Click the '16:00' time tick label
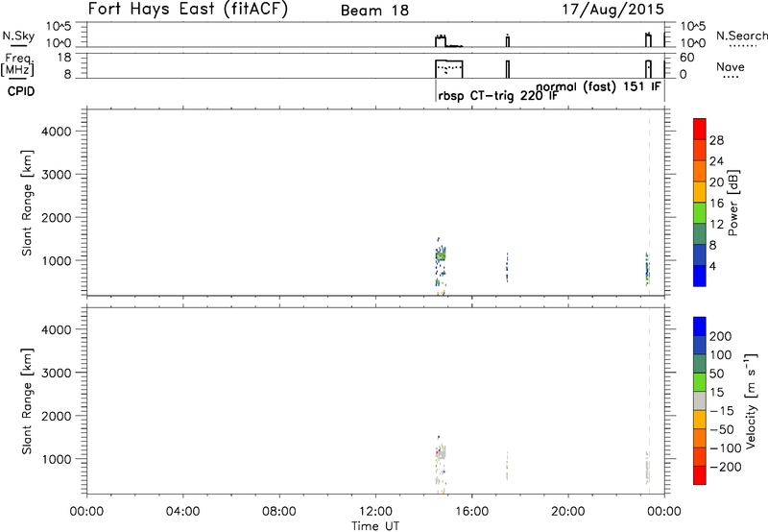The height and width of the screenshot is (532, 768). (471, 512)
